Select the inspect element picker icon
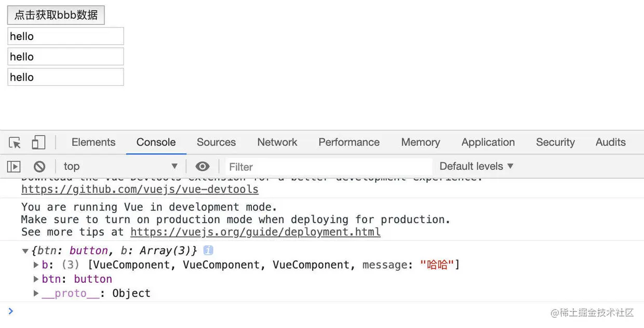644x328 pixels. point(15,142)
